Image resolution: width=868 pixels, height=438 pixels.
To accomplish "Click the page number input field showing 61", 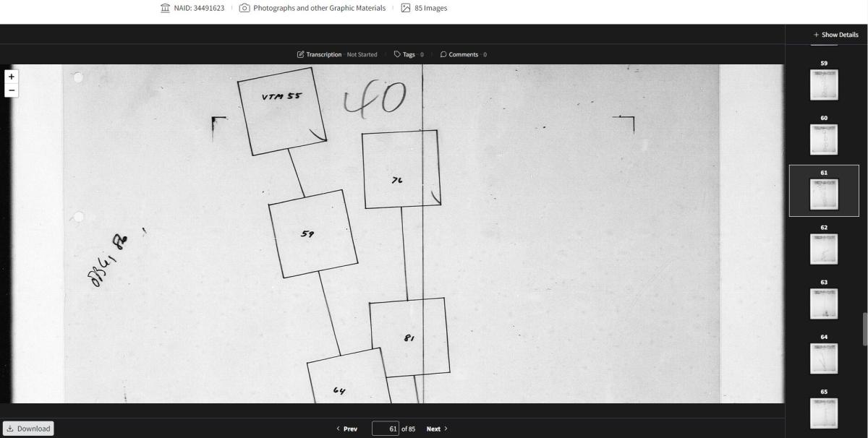I will [386, 429].
